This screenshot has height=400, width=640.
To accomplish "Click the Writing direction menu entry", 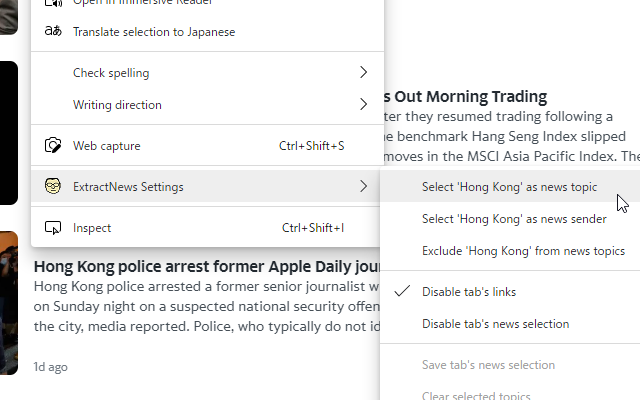I will (117, 105).
